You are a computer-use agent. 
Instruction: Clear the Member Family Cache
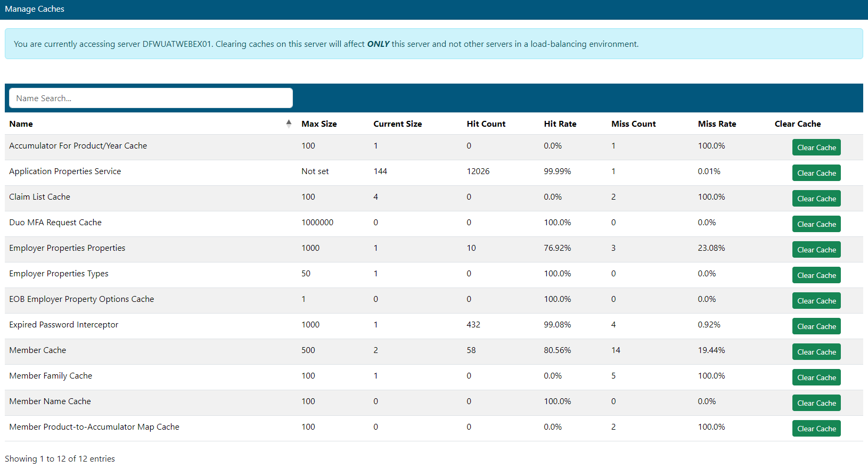coord(816,377)
